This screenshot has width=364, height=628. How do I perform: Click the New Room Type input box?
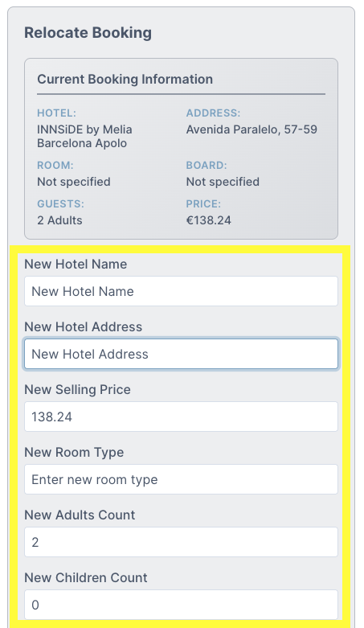181,479
